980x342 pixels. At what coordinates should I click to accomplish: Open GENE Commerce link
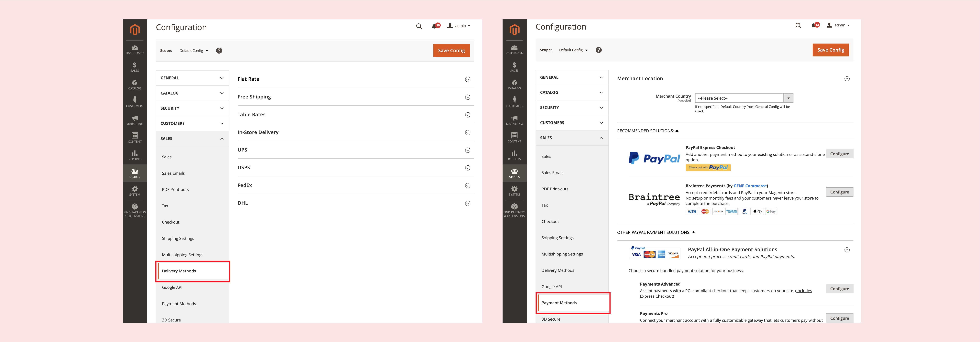point(750,186)
